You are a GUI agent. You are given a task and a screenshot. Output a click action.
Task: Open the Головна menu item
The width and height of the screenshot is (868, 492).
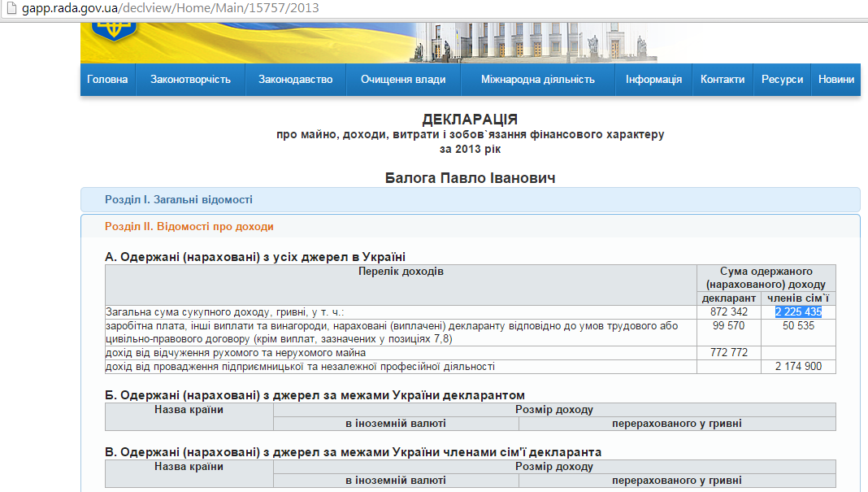tap(107, 80)
